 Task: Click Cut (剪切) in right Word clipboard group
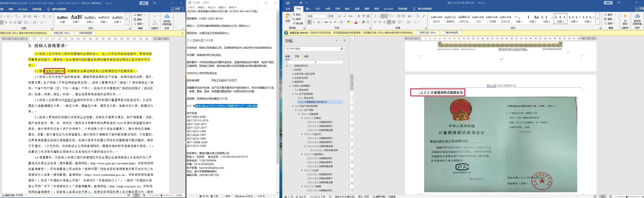tap(296, 15)
